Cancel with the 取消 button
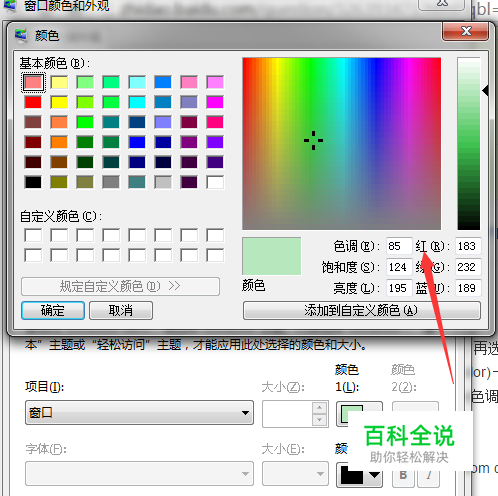This screenshot has height=496, width=498. [121, 311]
